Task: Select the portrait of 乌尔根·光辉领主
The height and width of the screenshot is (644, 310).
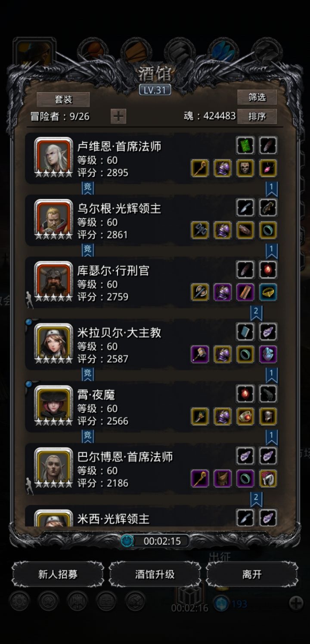Action: click(x=54, y=220)
